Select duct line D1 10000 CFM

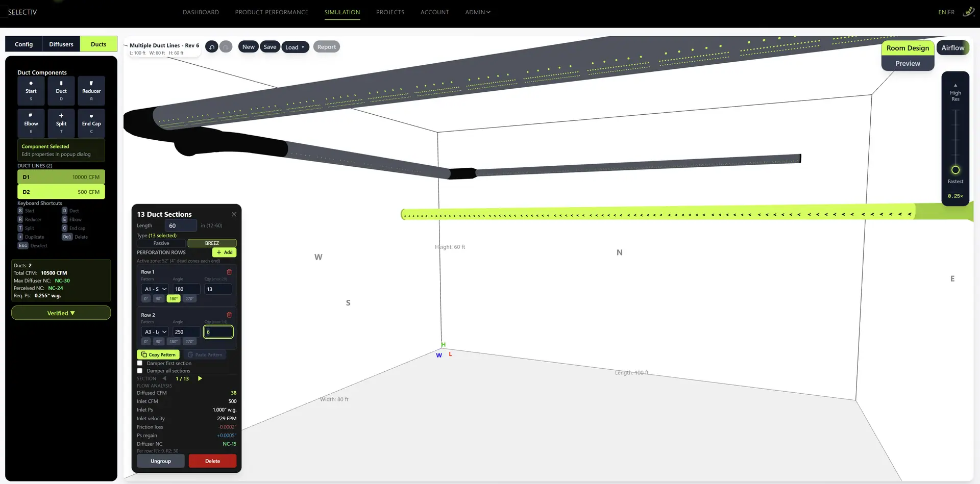click(x=61, y=177)
